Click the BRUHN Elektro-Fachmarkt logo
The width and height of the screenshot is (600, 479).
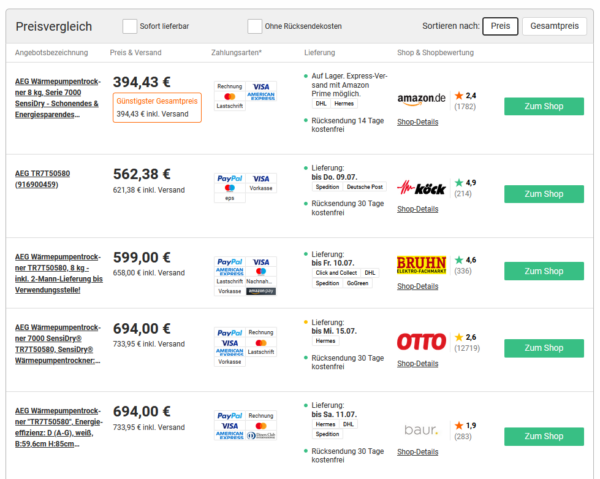[421, 265]
